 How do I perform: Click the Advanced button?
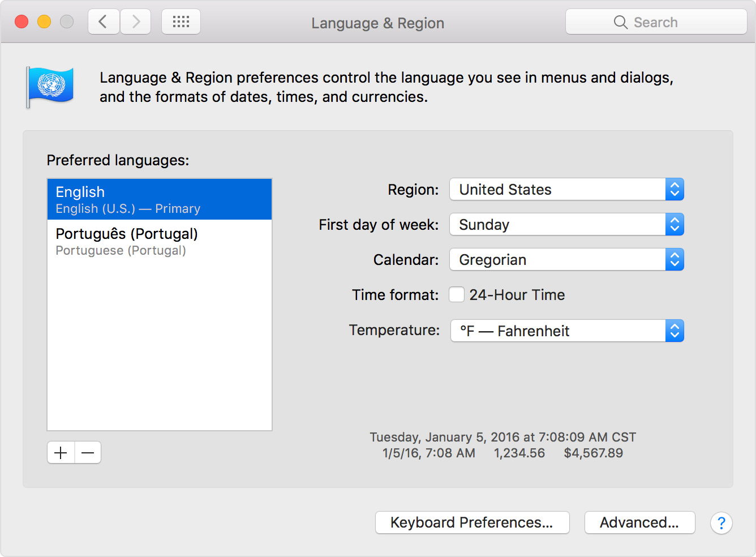click(x=639, y=522)
